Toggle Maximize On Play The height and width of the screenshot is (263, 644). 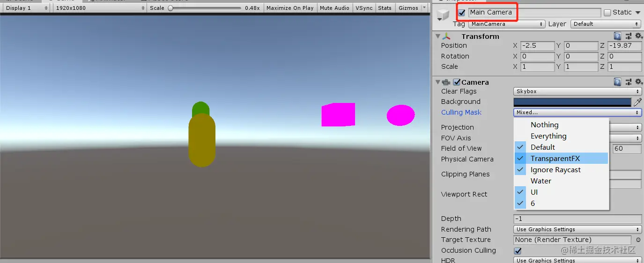click(290, 8)
